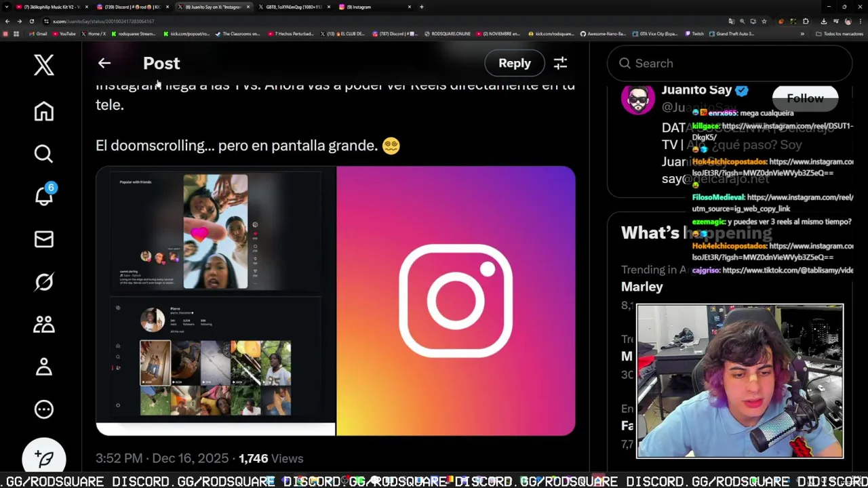
Task: Open the rodsquaree Stream bookmark
Action: tap(133, 33)
